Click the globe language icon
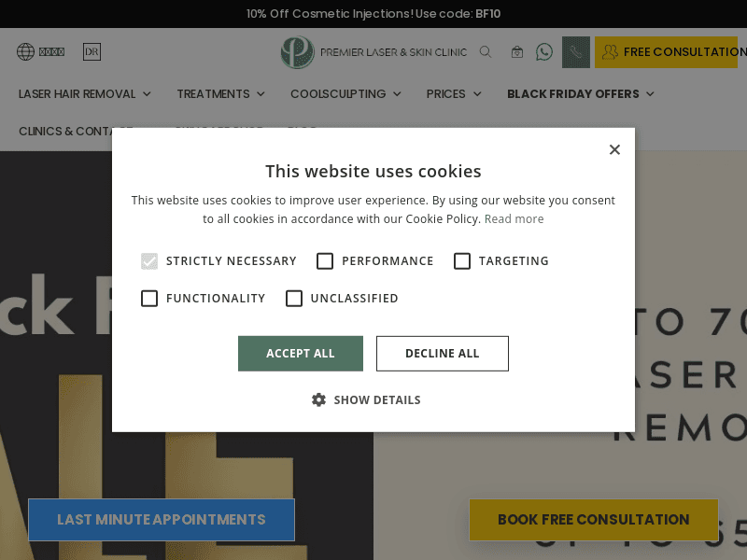Screen dimensions: 747x560 tap(25, 52)
